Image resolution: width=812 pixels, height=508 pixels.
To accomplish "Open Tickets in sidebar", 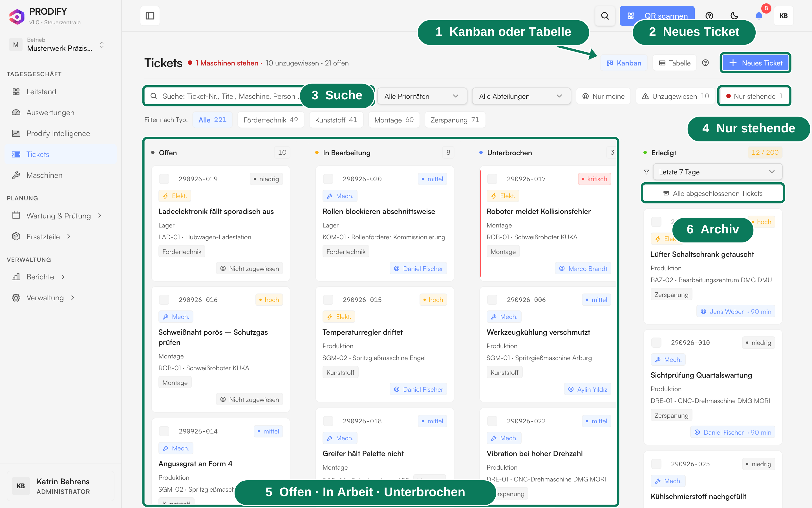I will [60, 154].
